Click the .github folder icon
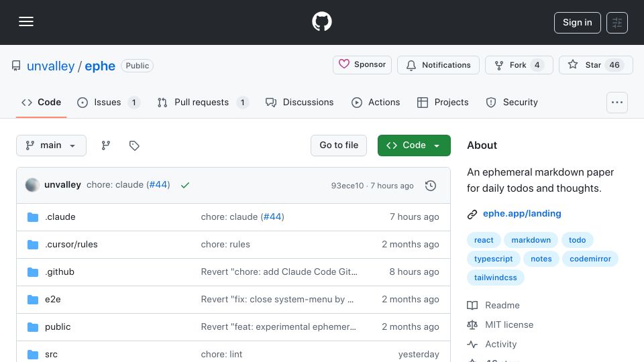The width and height of the screenshot is (644, 362). (33, 272)
